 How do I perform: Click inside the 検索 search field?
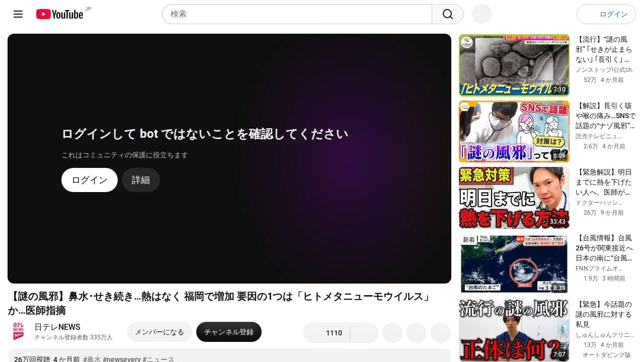297,14
